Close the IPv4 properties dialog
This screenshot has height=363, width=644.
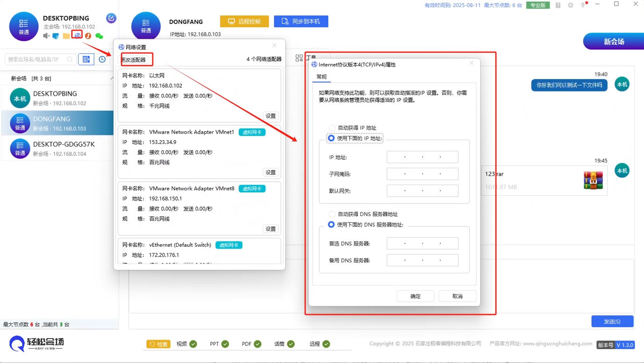(471, 63)
